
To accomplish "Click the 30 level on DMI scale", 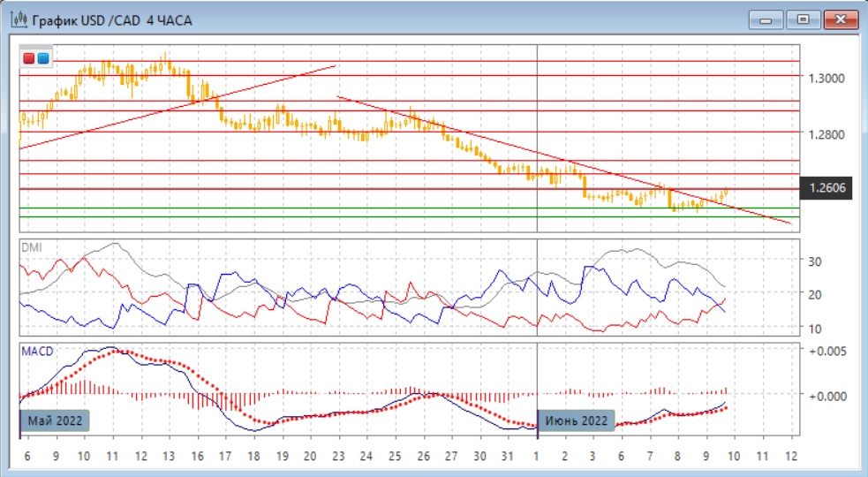I will pyautogui.click(x=817, y=261).
